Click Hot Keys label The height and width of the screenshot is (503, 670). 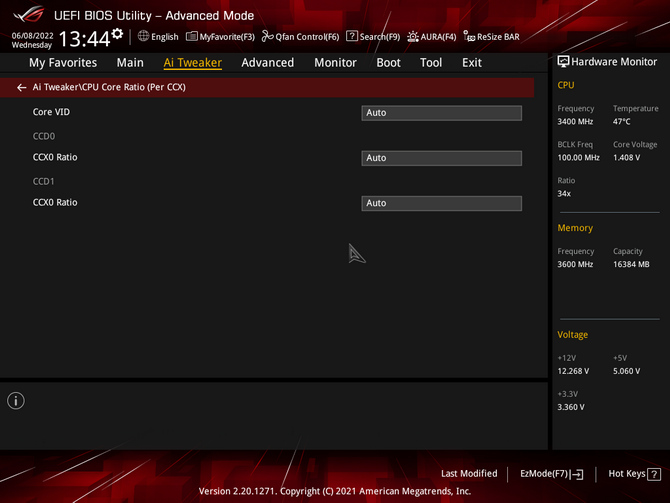pos(627,474)
